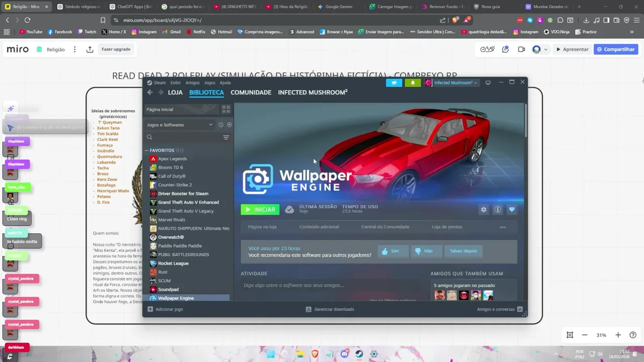The width and height of the screenshot is (644, 362).
Task: Reload the browser page
Action: pyautogui.click(x=27, y=20)
